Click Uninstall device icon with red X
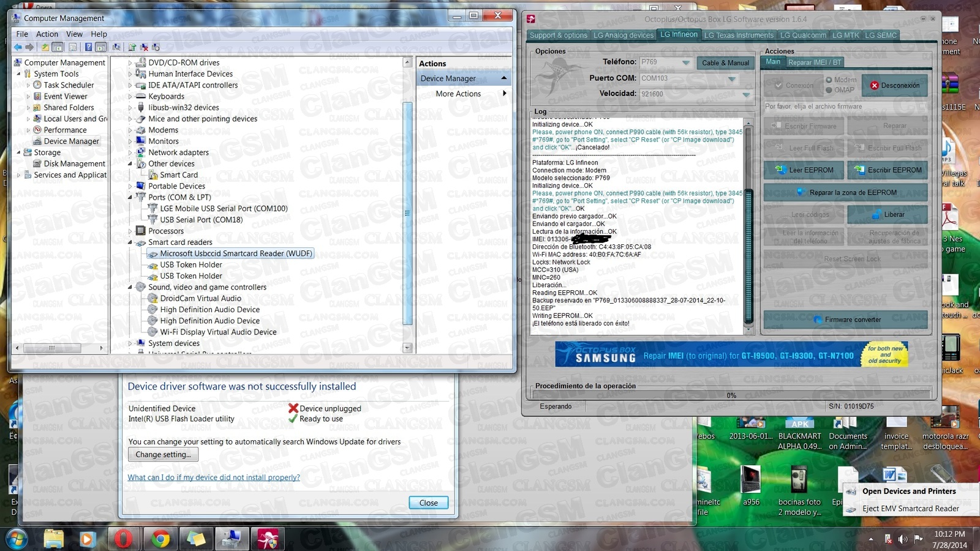Viewport: 980px width, 551px height. click(144, 47)
